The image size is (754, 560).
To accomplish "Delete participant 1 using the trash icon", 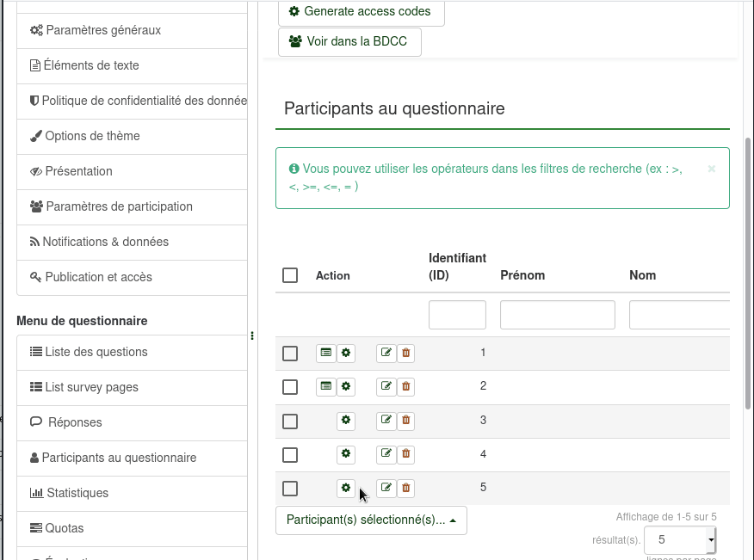I will (x=406, y=353).
